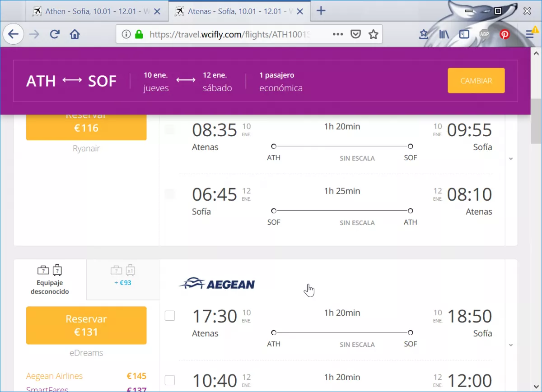Click the eDreams provider label
The height and width of the screenshot is (392, 542).
click(x=86, y=353)
